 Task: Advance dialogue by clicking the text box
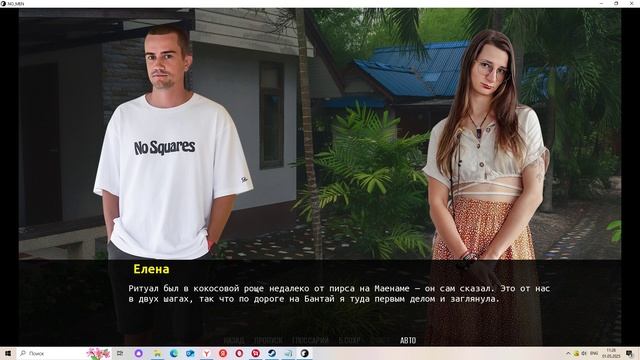coord(320,302)
